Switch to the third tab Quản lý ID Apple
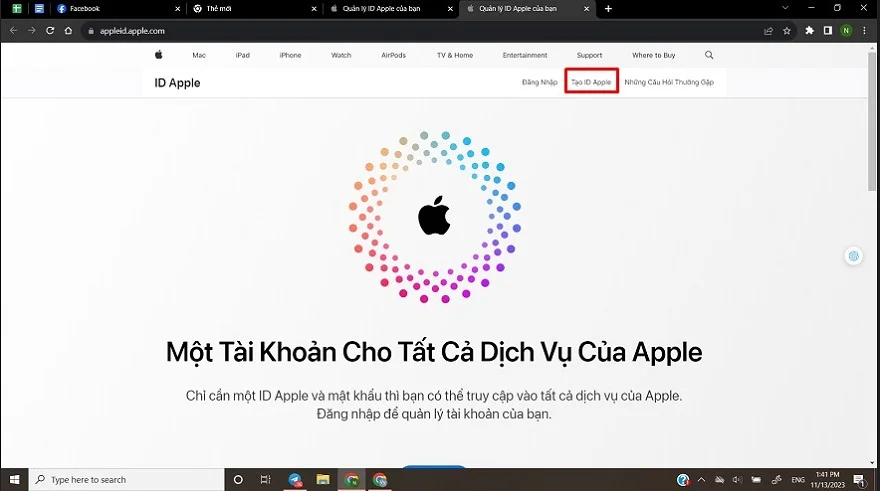Viewport: 880px width, 491px height. pos(390,8)
